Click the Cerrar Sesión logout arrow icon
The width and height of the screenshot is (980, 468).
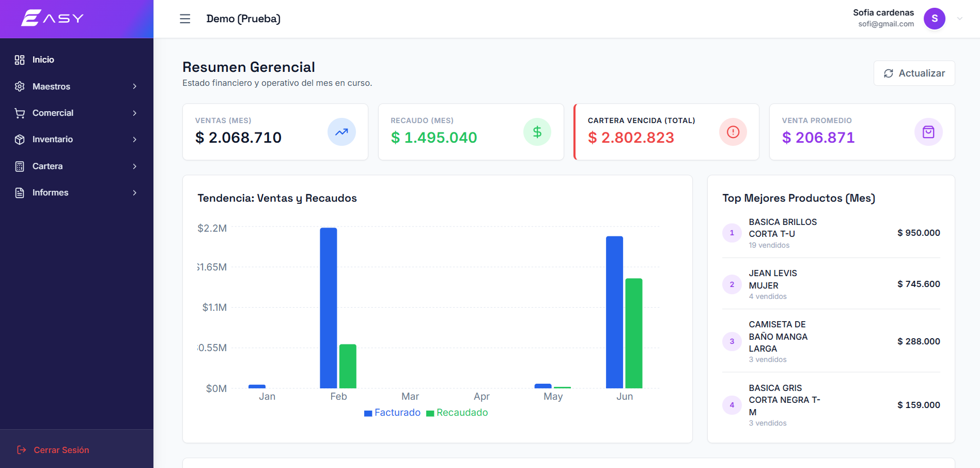click(21, 450)
